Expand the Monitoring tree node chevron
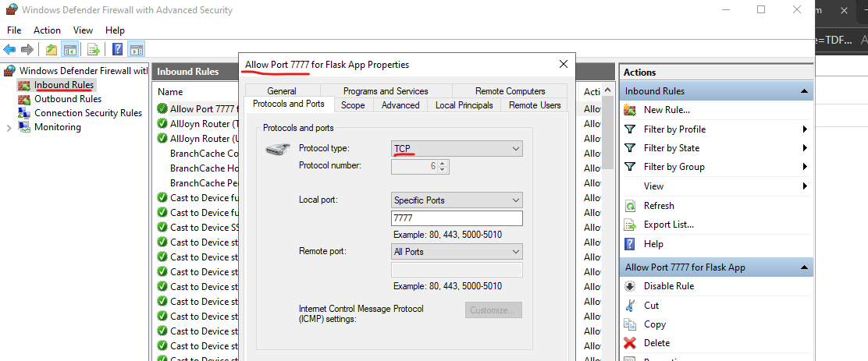Screen dimensions: 868x361 click(9, 128)
